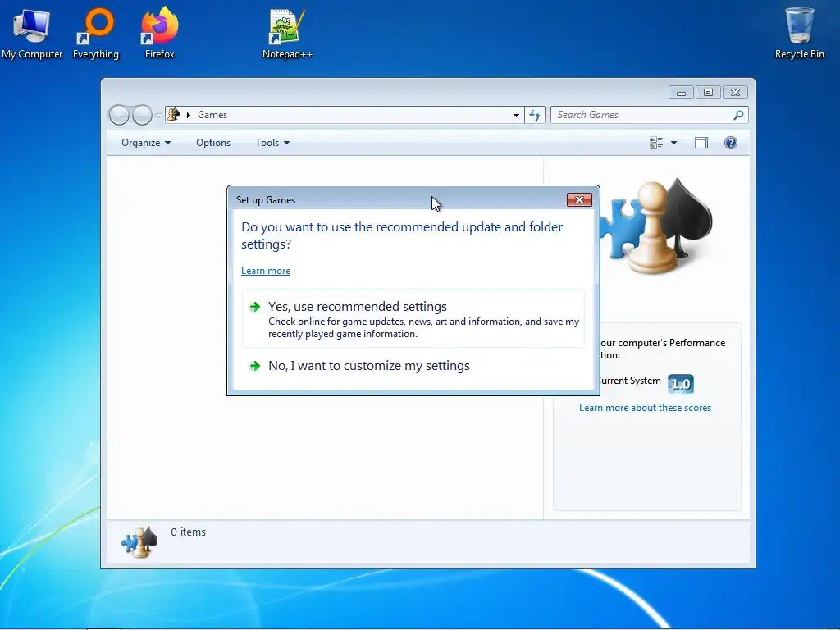Launch Everything search desktop shortcut
840x630 pixels.
96,33
